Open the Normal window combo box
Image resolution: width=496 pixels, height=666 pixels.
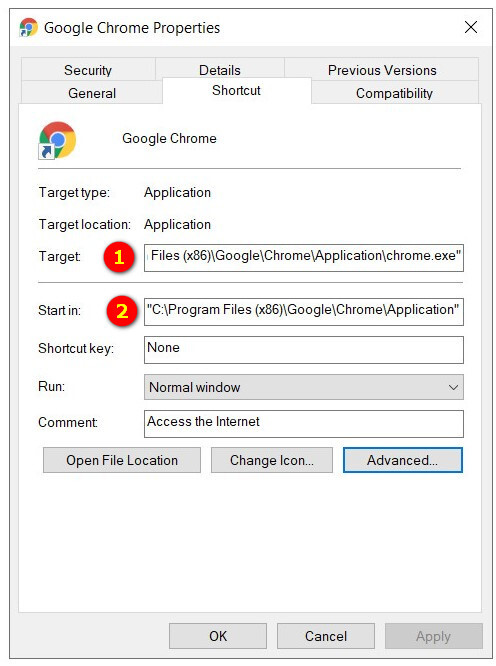coord(304,387)
